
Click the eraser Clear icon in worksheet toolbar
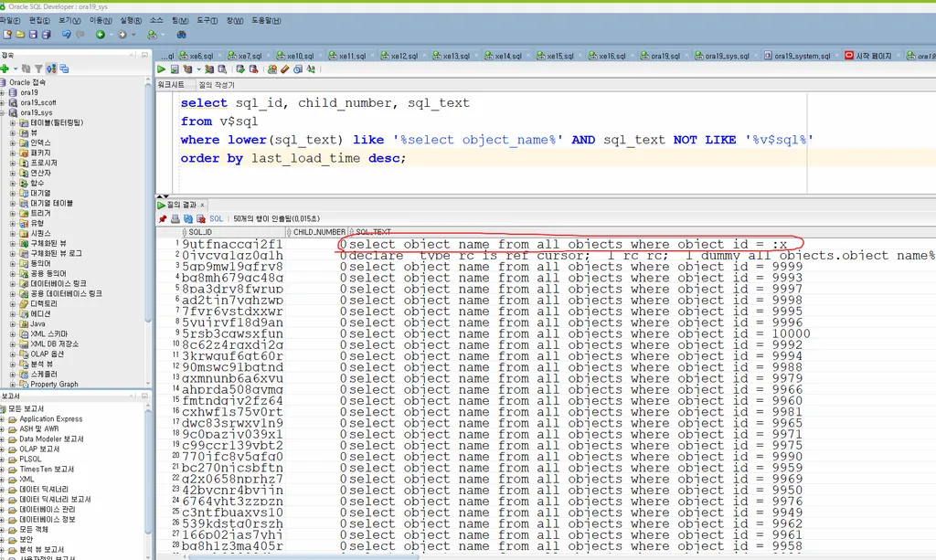[285, 69]
